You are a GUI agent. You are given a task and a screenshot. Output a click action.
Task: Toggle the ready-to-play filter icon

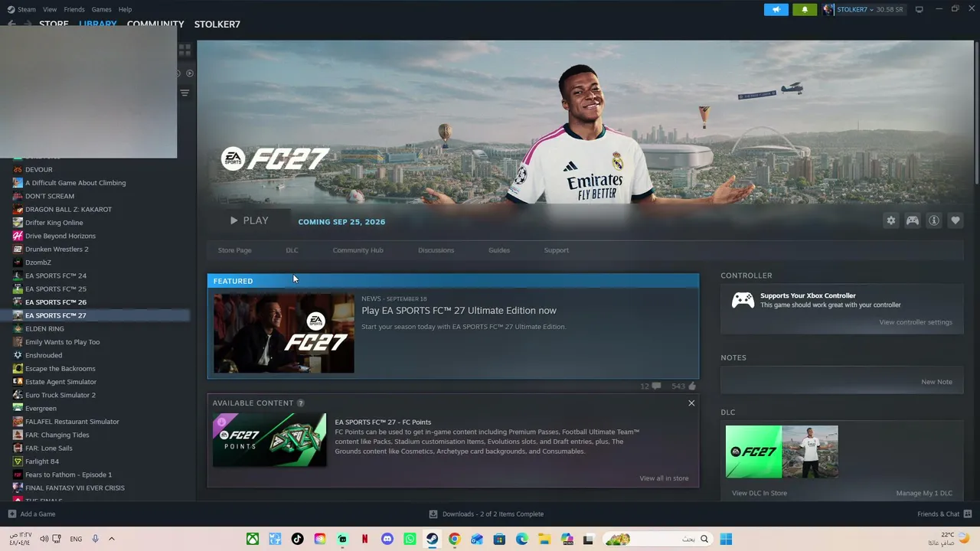pos(190,73)
